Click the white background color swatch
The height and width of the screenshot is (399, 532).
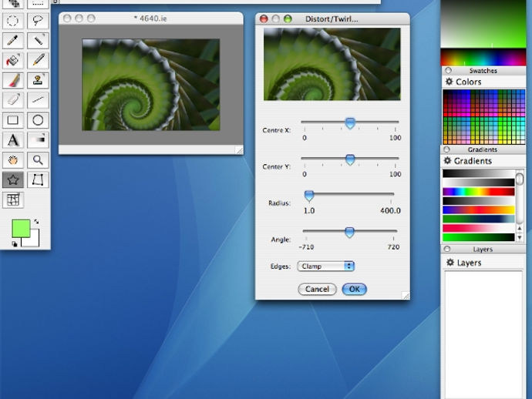34,240
